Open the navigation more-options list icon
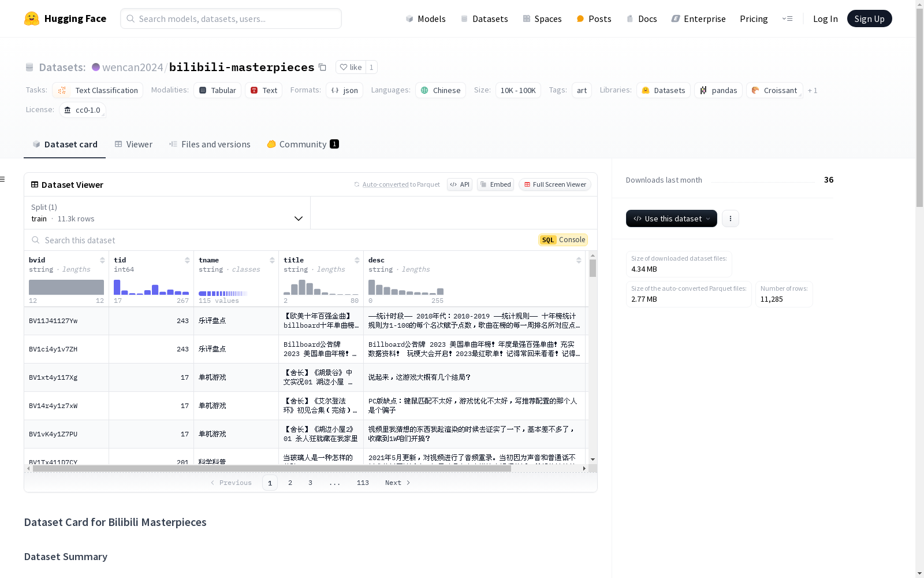 click(x=787, y=18)
